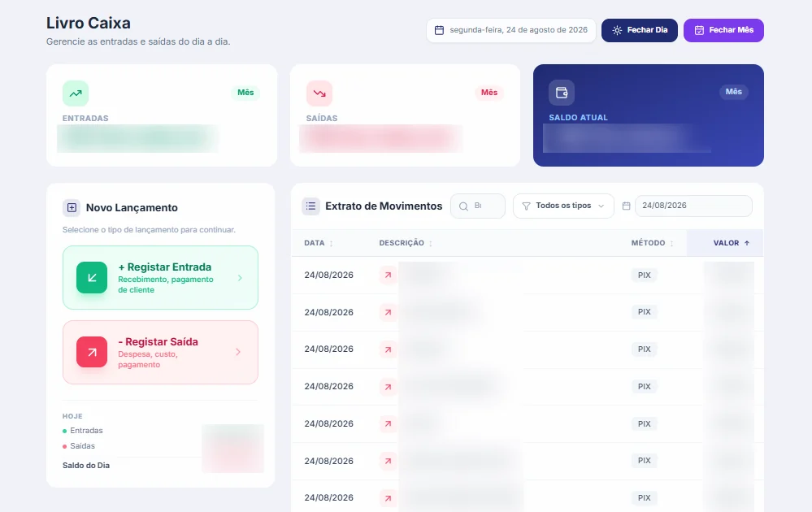Click the search field in Extrato de Movimentos
Viewport: 812px width, 512px height.
click(477, 206)
